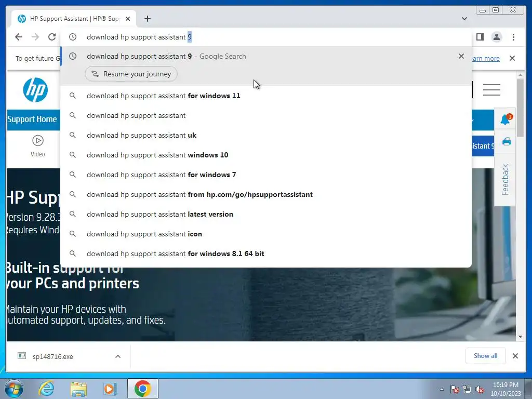Click the browser forward arrow
The width and height of the screenshot is (532, 399).
coord(35,37)
